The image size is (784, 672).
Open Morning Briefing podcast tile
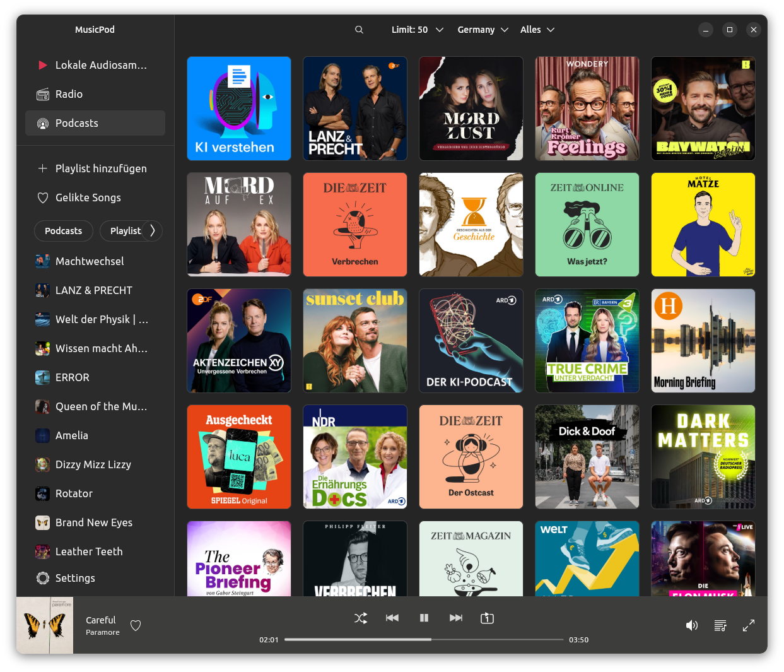click(x=703, y=341)
